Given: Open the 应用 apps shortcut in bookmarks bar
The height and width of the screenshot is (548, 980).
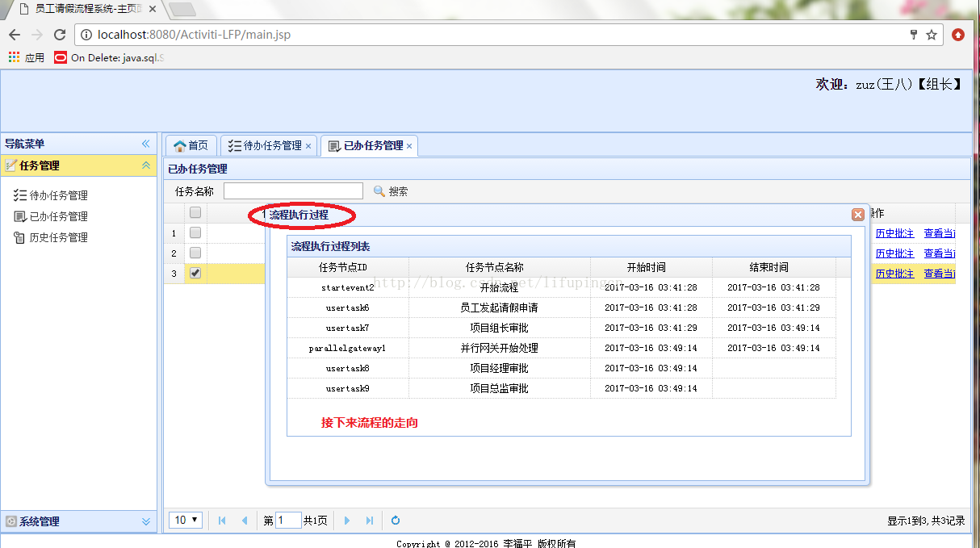Looking at the screenshot, I should coord(27,57).
